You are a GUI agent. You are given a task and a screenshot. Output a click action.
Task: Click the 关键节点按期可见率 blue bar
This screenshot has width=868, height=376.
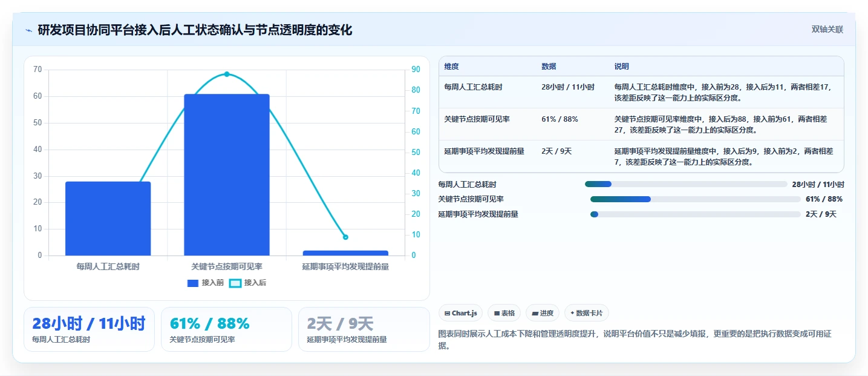227,175
